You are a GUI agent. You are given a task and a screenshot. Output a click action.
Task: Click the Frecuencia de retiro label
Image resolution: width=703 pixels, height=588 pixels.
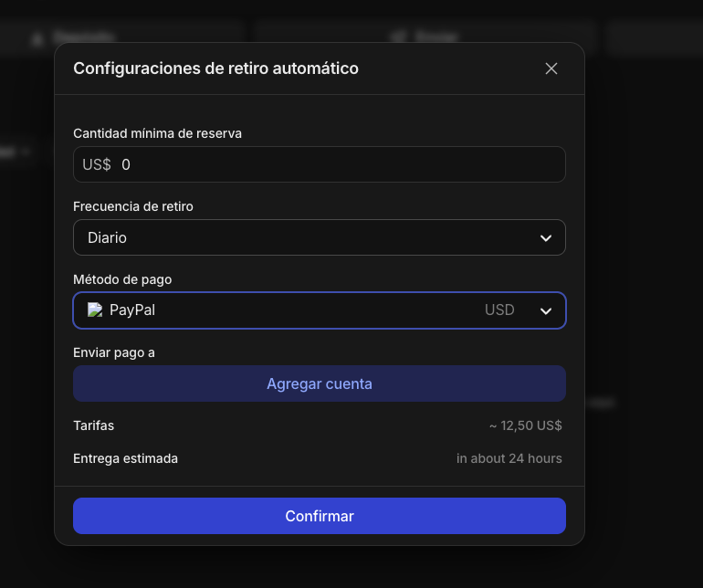point(133,206)
